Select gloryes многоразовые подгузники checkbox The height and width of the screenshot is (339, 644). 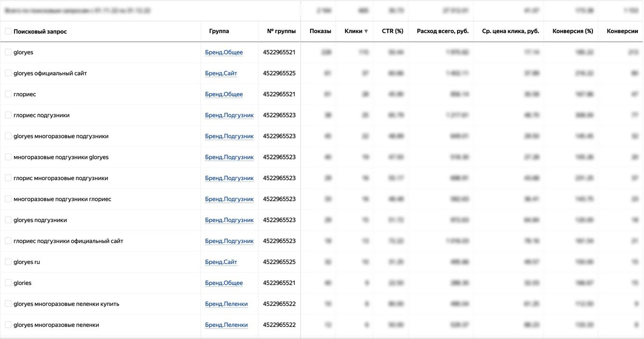[8, 136]
